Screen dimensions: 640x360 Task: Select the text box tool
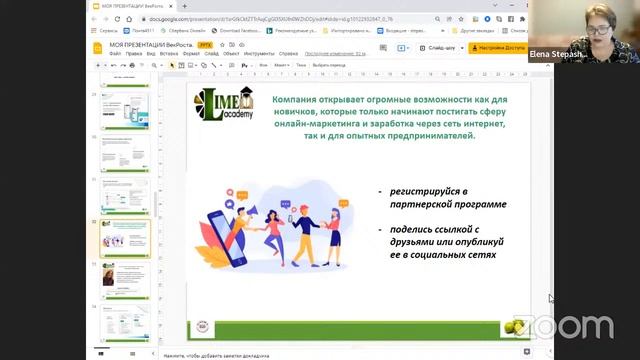[x=181, y=65]
